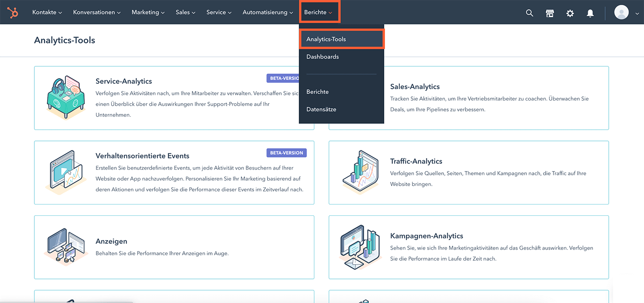Click BETA-VERSION badge on Verhaltensorientierte Events
The image size is (644, 303).
coord(286,153)
